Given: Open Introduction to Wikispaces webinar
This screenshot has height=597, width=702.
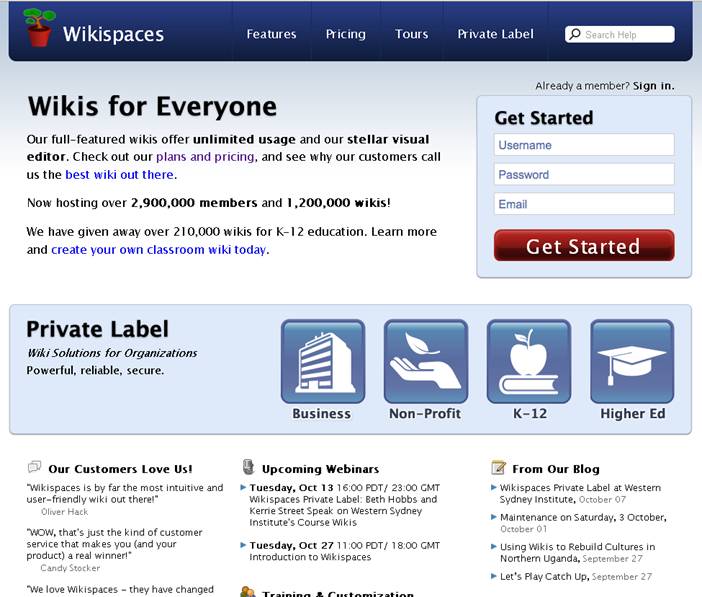Looking at the screenshot, I should tap(310, 557).
